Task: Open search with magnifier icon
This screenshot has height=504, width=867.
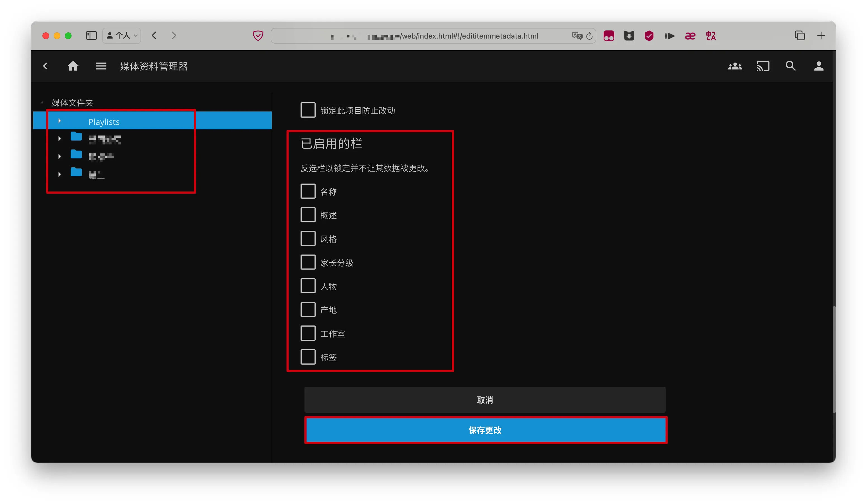Action: [x=790, y=66]
